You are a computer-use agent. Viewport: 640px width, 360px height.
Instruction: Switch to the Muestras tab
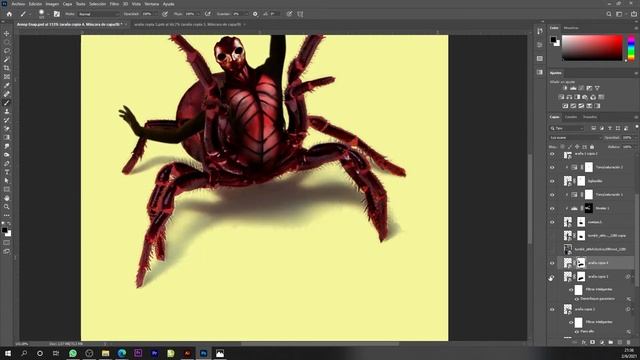tap(571, 28)
